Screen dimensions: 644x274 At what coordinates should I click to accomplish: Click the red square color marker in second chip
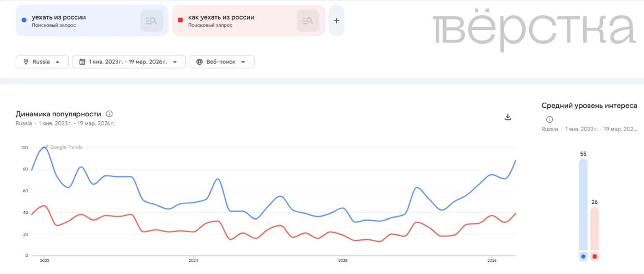coord(180,20)
